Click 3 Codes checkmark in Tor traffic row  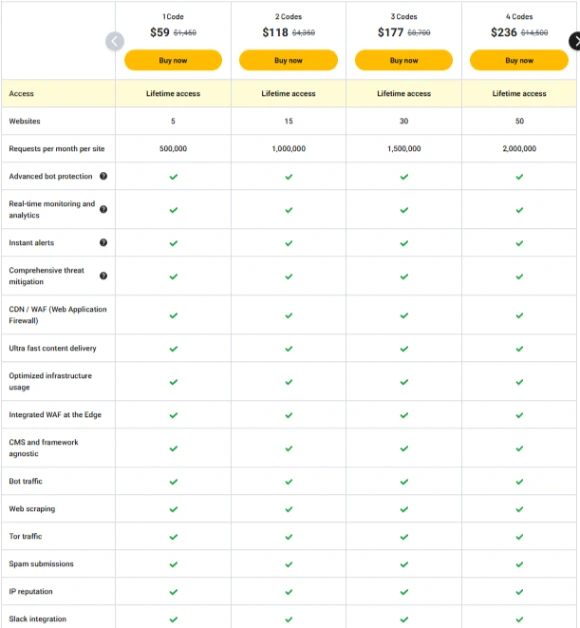[404, 537]
